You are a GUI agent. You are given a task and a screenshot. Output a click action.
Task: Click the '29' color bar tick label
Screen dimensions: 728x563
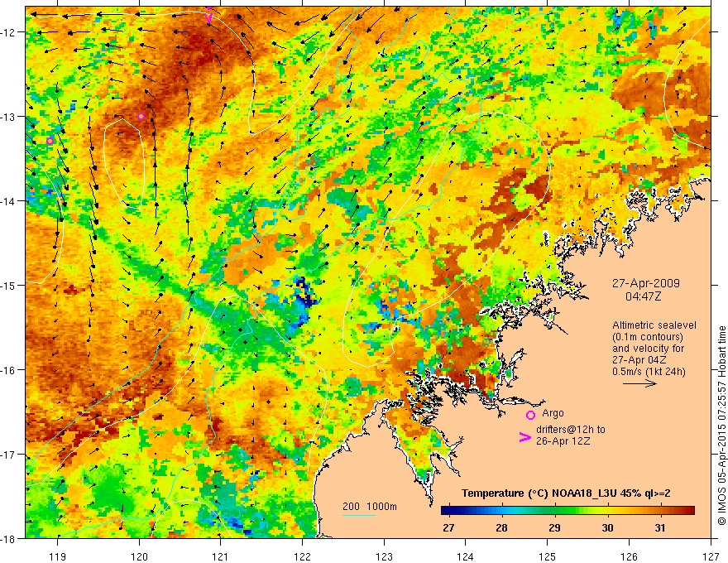click(x=554, y=527)
